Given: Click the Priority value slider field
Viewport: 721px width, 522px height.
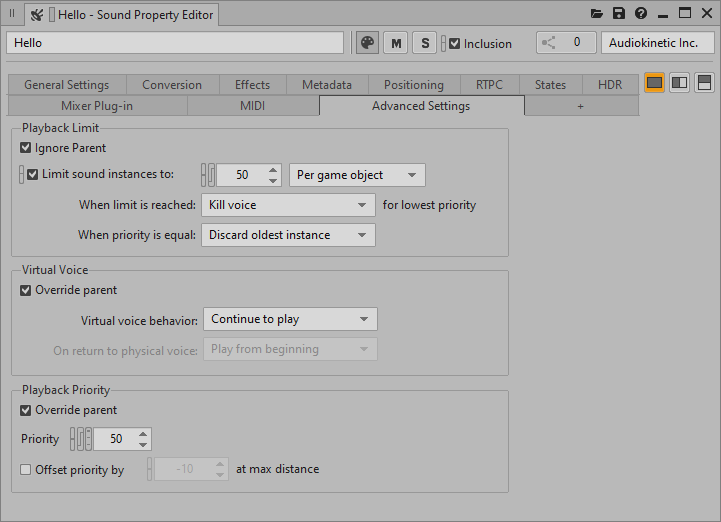Looking at the screenshot, I should [x=115, y=439].
